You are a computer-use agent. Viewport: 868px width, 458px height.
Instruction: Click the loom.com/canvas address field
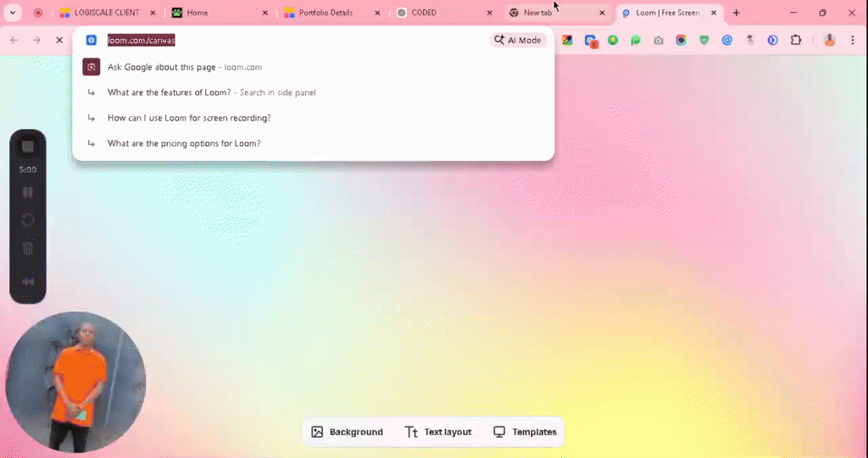tap(142, 40)
